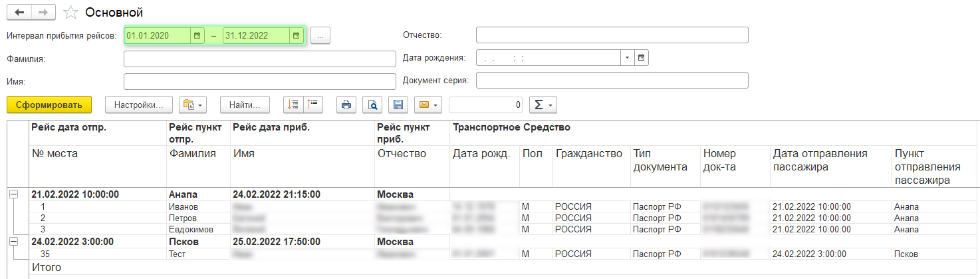
Task: Collapse the Псков flight group
Action: click(x=13, y=241)
